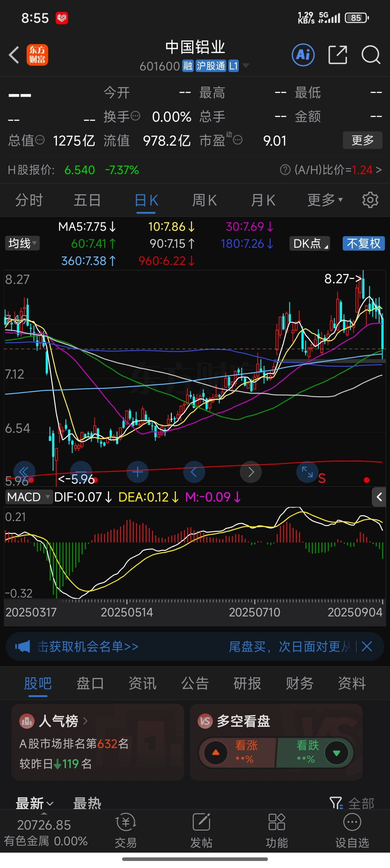
Task: Tap the 沪股通 badge
Action: click(x=211, y=66)
